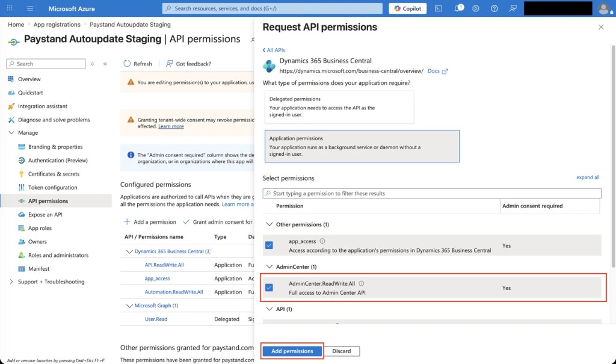Open Roles and administrators
616x364 pixels.
[x=58, y=255]
